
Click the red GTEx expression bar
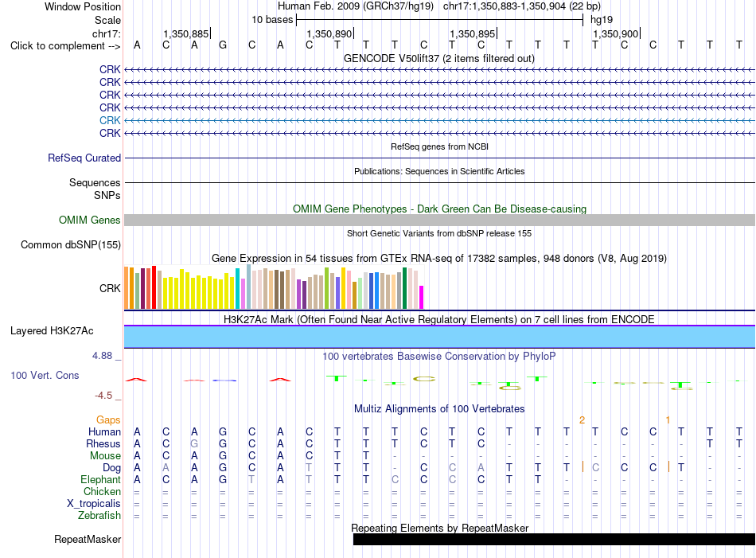(x=154, y=287)
